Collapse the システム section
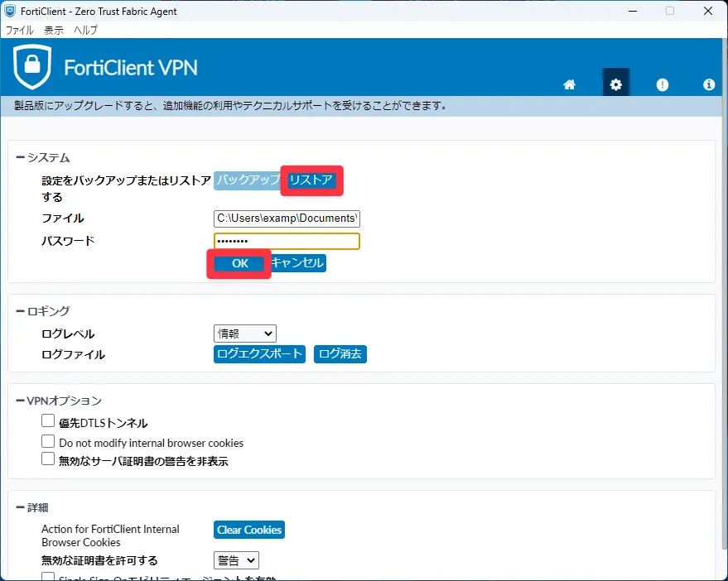This screenshot has width=728, height=581. [x=21, y=157]
